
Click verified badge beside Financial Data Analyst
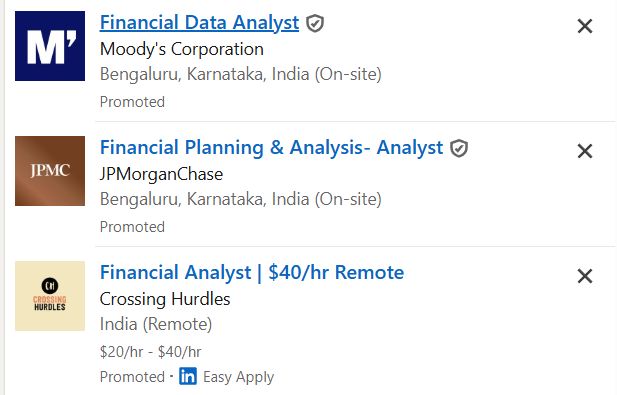point(315,23)
